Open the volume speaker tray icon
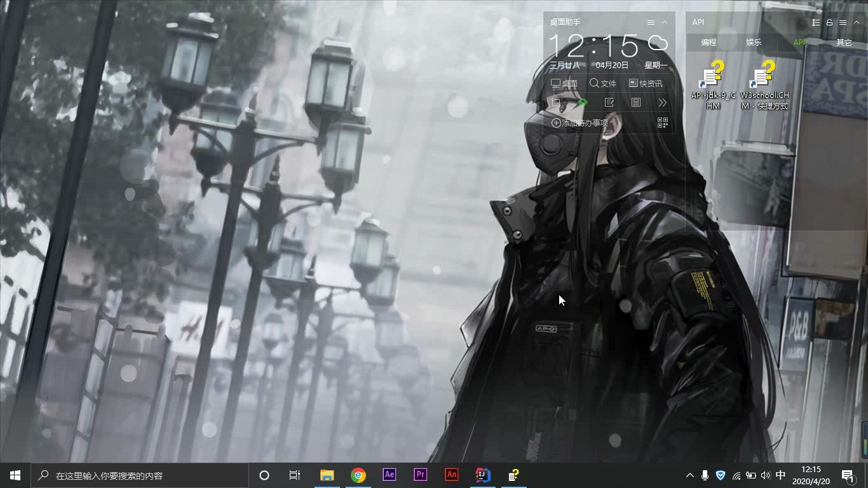The width and height of the screenshot is (868, 488). coord(765,475)
